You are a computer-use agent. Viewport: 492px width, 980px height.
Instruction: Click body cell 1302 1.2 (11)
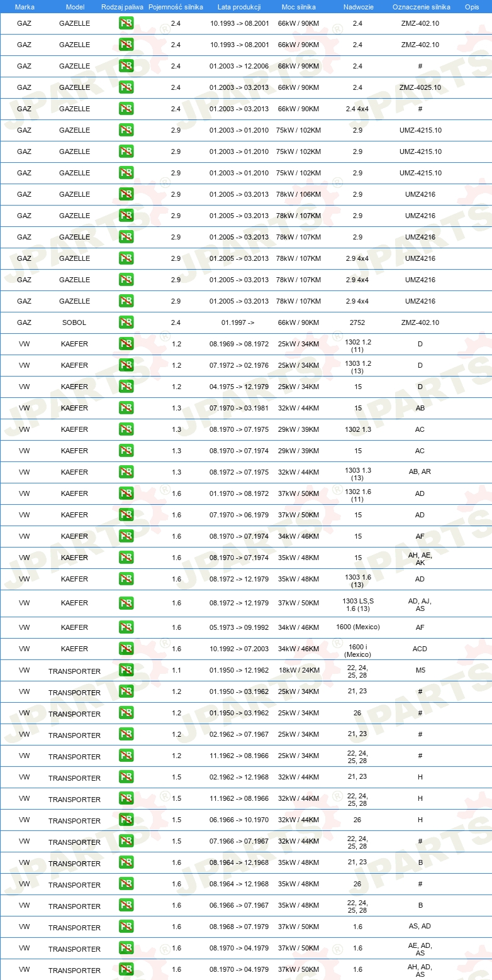pyautogui.click(x=358, y=345)
